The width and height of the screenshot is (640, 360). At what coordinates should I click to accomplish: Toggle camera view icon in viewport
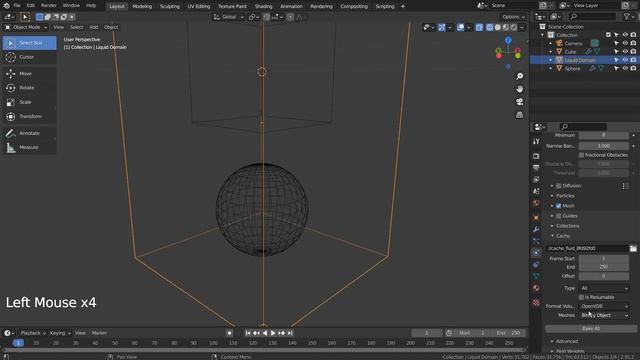point(519,102)
